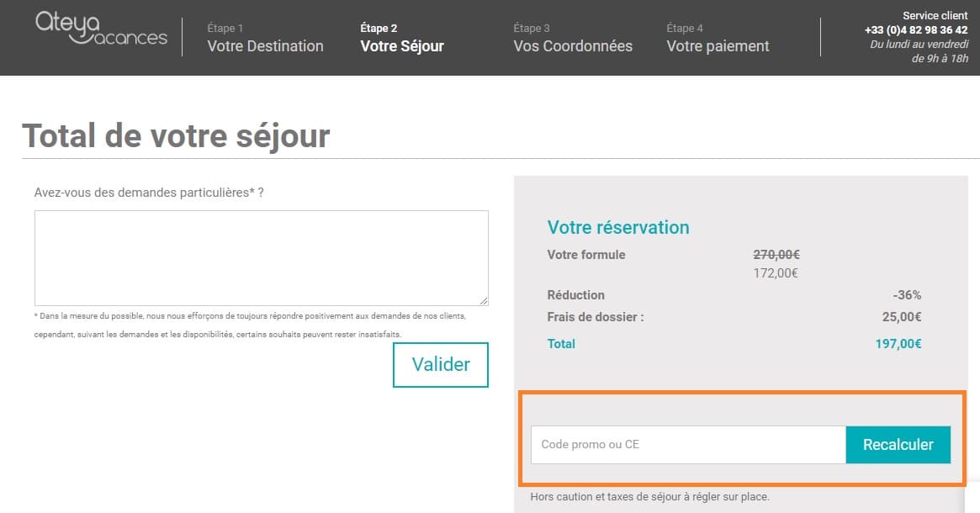Click inside the special requests text area
This screenshot has height=513, width=980.
[261, 256]
